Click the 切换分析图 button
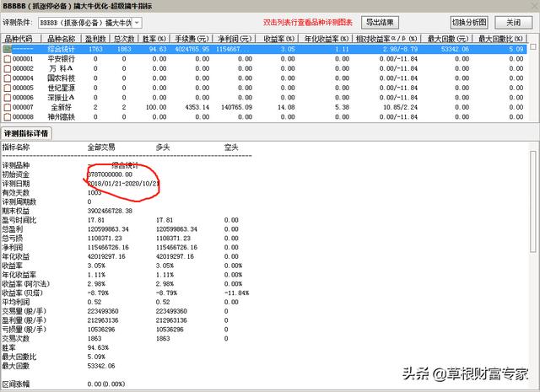The width and height of the screenshot is (540, 392). [468, 23]
